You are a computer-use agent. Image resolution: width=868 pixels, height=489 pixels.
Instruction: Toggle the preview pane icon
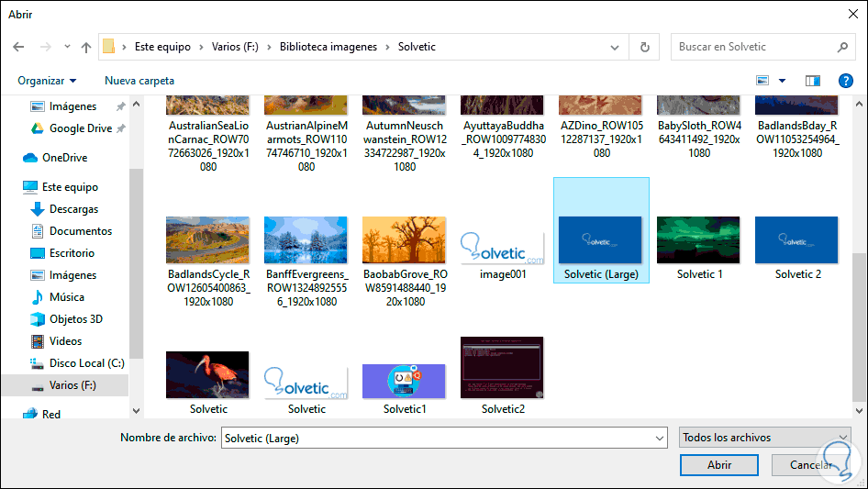[x=813, y=81]
